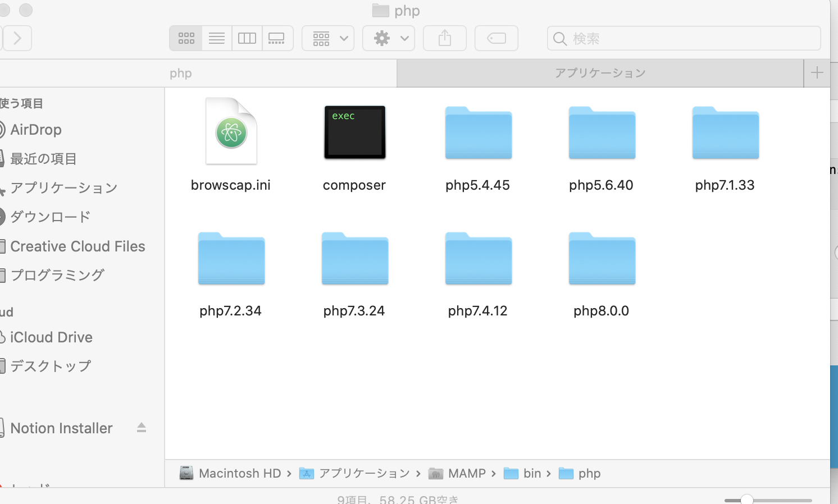The height and width of the screenshot is (504, 838).
Task: Select the php5.6.40 folder icon
Action: (602, 132)
